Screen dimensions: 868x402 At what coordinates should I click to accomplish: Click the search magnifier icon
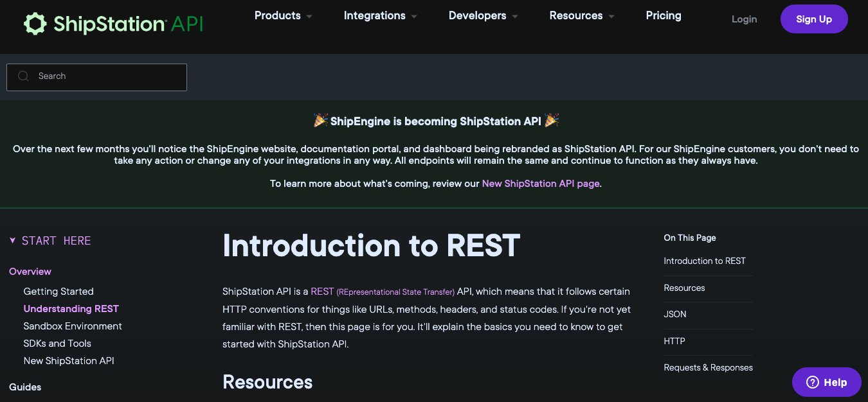click(24, 76)
